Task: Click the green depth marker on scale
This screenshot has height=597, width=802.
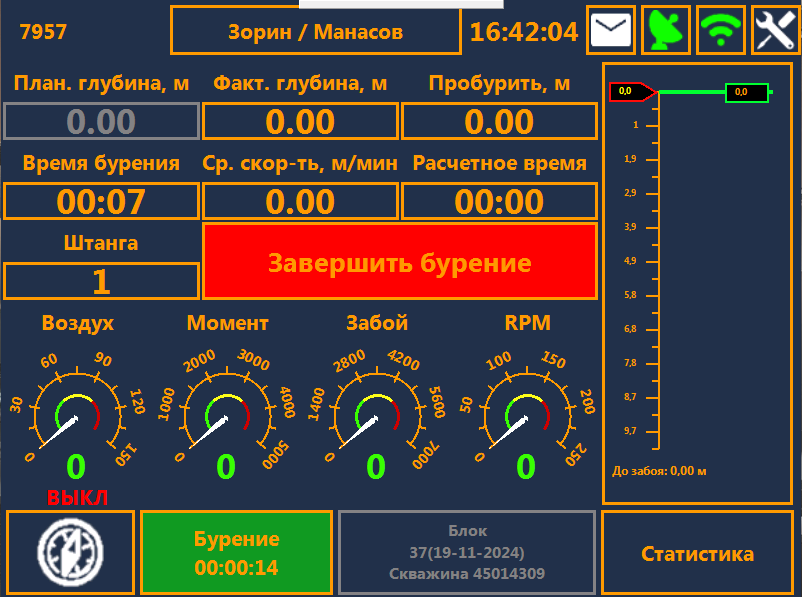Action: 746,92
